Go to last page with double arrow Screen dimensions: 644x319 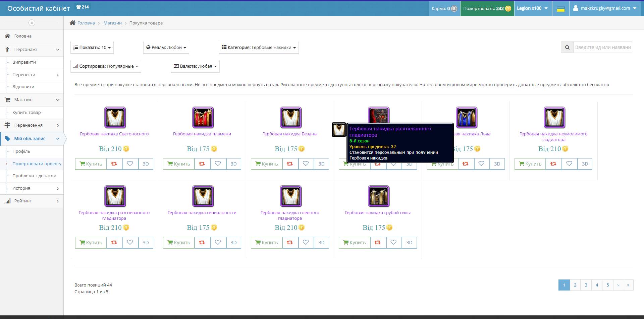[628, 285]
